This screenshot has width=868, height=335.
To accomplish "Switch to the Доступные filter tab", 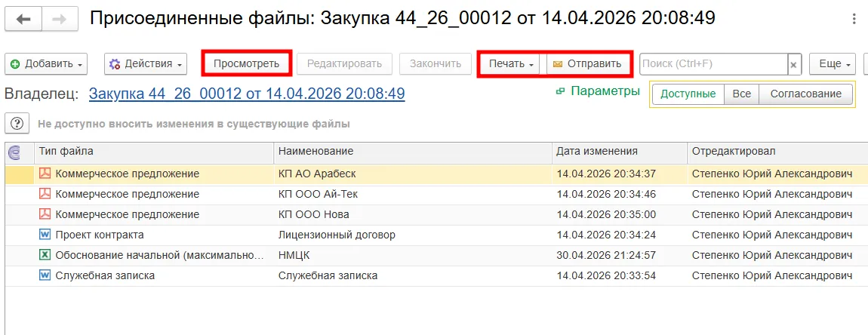I will click(x=688, y=94).
